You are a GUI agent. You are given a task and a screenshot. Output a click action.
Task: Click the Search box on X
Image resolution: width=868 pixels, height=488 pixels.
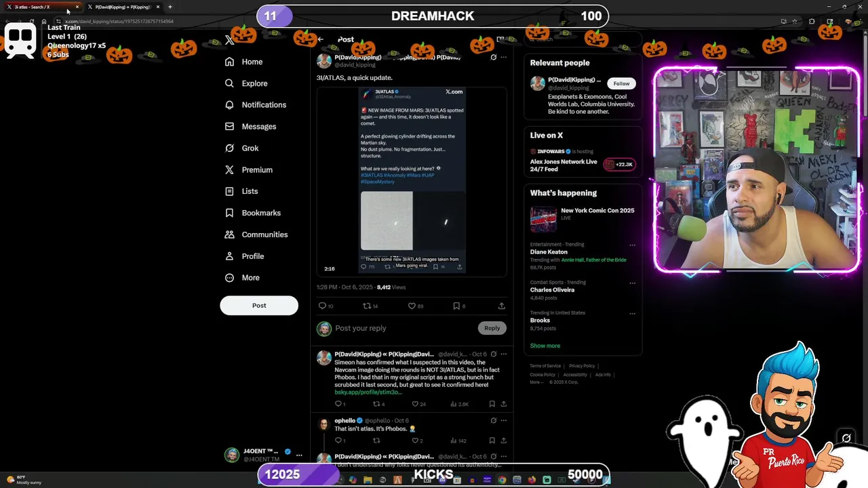point(583,39)
